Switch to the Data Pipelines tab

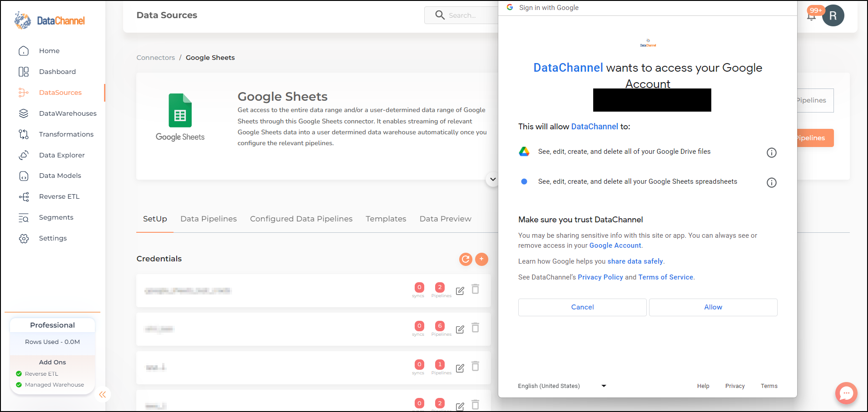coord(208,219)
